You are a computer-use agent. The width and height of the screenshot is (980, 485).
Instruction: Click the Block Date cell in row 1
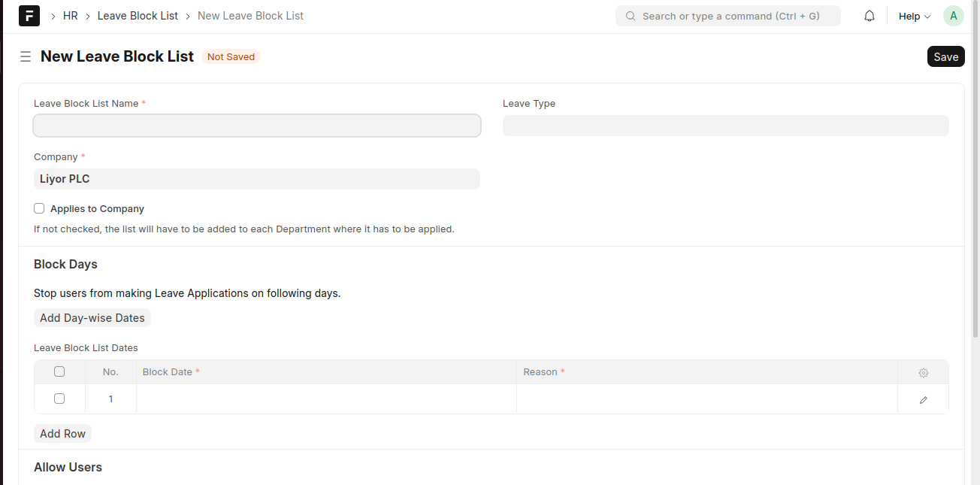326,399
